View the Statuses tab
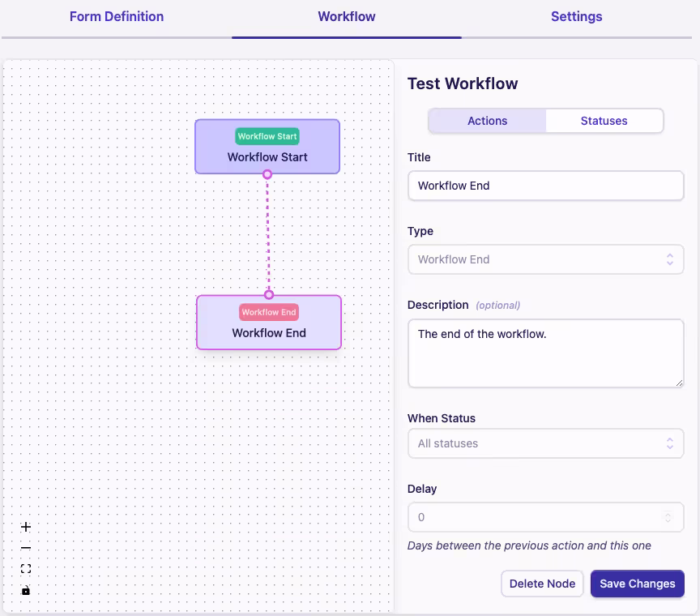The image size is (700, 616). 604,120
